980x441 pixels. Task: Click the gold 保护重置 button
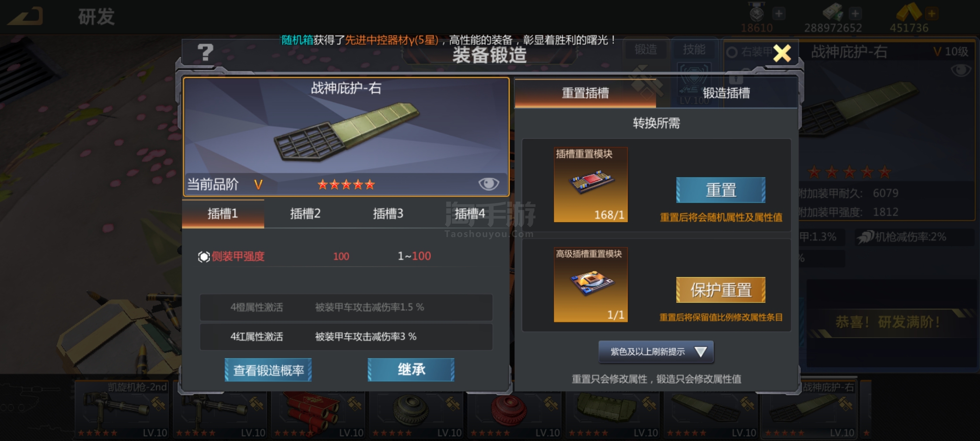pyautogui.click(x=721, y=290)
